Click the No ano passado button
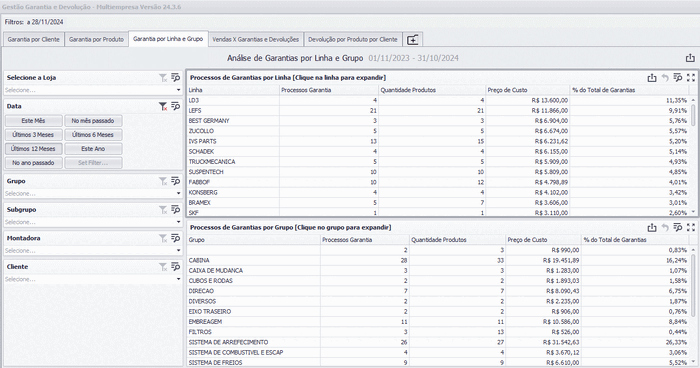The image size is (700, 368). pos(33,163)
